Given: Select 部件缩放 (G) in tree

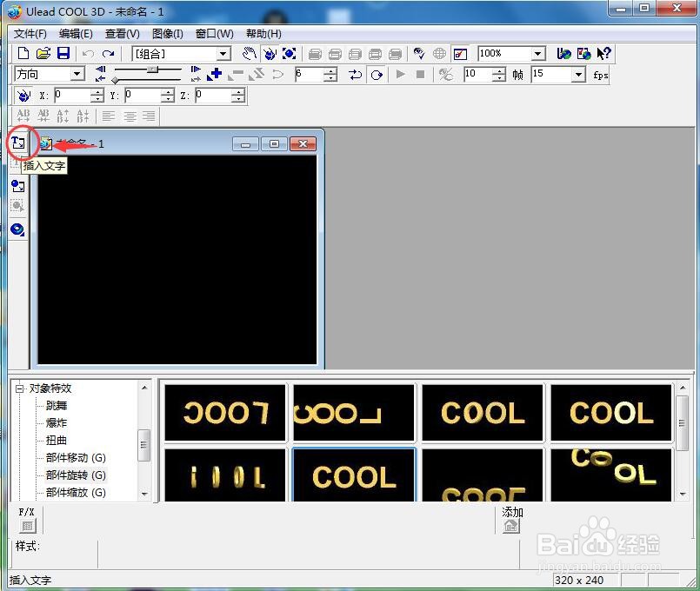Looking at the screenshot, I should 76,493.
